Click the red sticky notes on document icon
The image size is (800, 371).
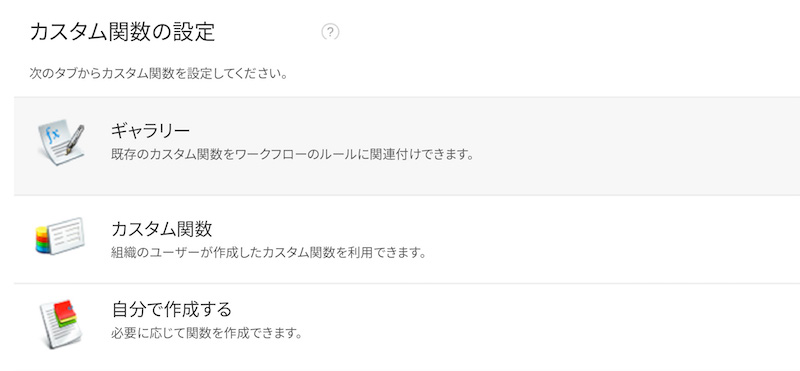point(65,314)
